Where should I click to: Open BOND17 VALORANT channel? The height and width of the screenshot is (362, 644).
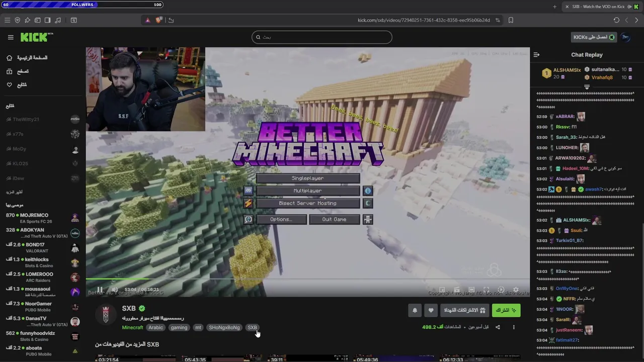pyautogui.click(x=43, y=247)
